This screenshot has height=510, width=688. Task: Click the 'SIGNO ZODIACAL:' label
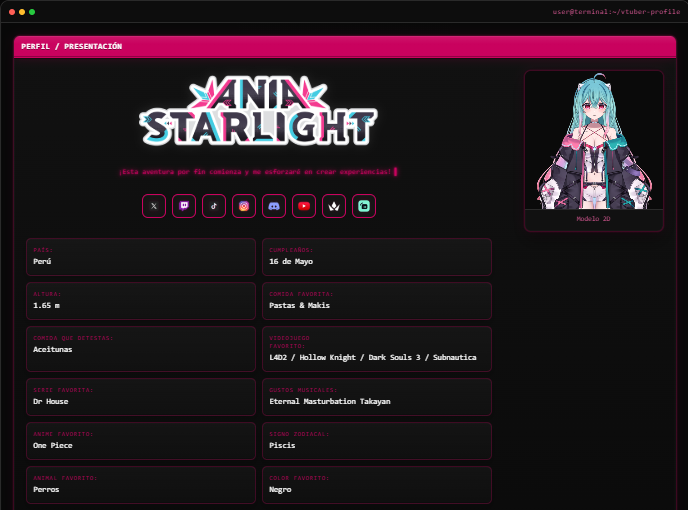pos(299,434)
